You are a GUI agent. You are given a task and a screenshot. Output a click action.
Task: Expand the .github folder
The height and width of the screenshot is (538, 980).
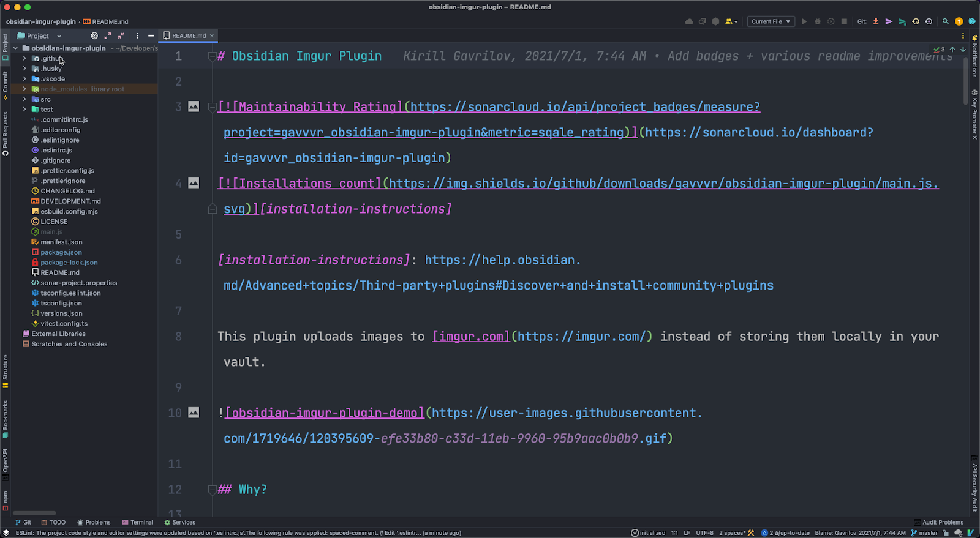click(x=24, y=58)
